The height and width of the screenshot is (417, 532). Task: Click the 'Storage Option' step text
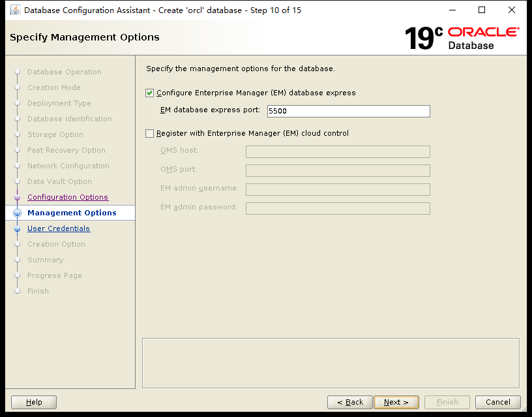55,134
